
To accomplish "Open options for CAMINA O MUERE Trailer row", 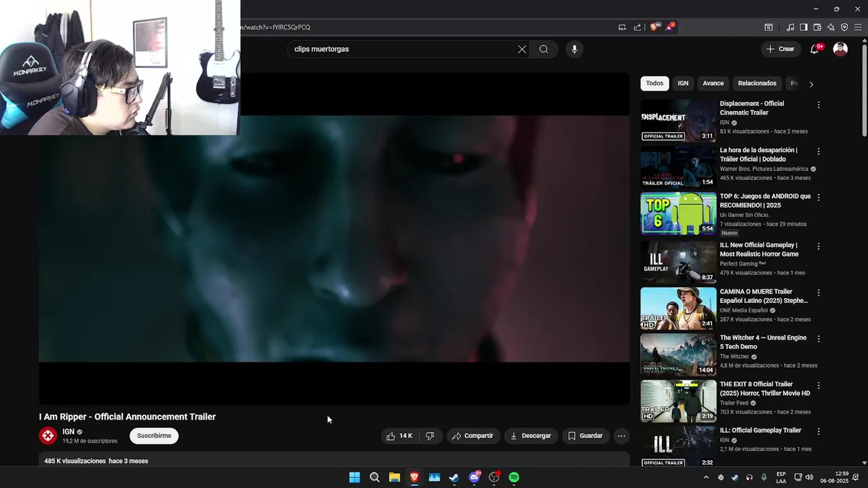I will 818,293.
